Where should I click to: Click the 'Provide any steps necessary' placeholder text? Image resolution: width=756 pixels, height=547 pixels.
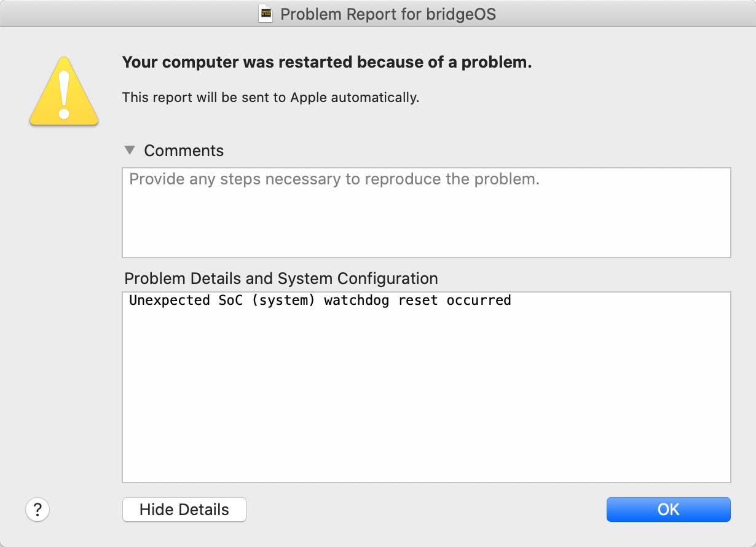tap(334, 179)
